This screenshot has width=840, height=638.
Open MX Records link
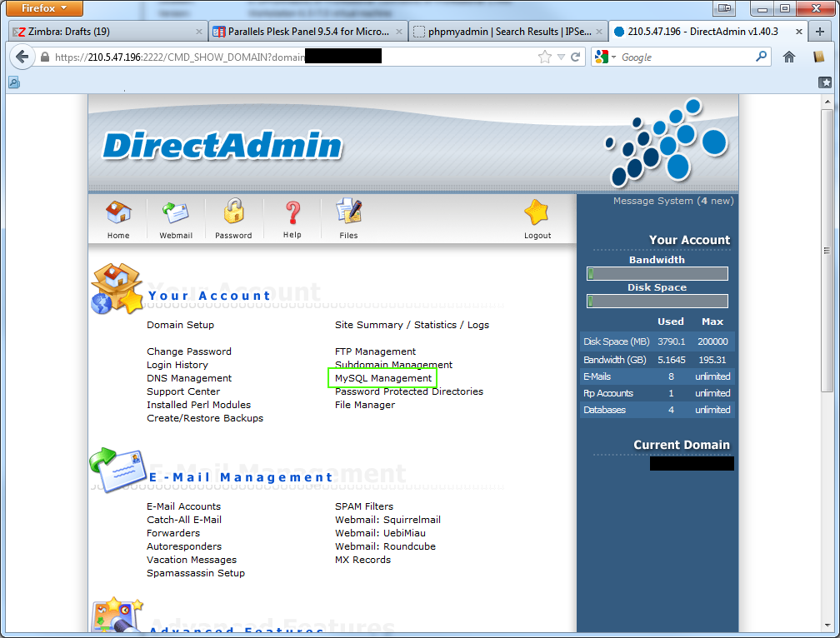pyautogui.click(x=362, y=560)
